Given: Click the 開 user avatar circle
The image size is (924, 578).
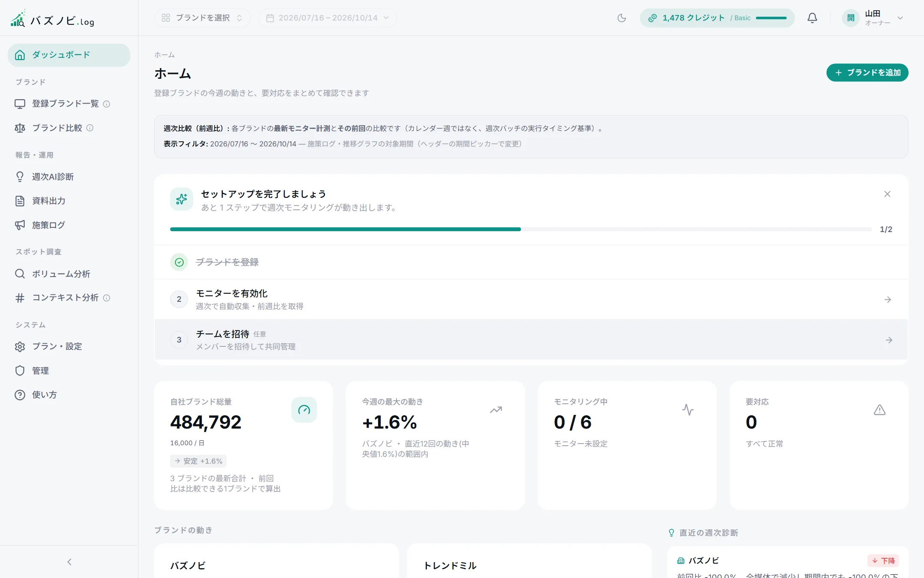Looking at the screenshot, I should [x=850, y=18].
